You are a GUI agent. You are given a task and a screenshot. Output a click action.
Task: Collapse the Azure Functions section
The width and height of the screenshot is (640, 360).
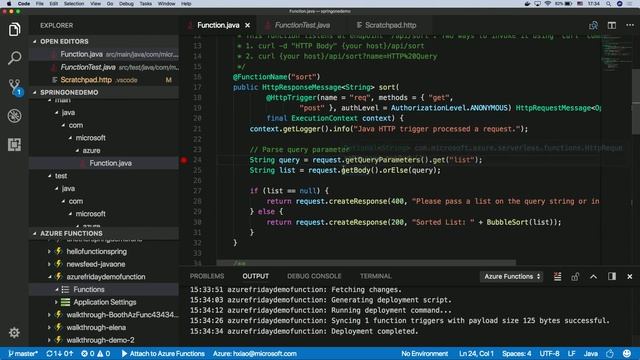(35, 233)
